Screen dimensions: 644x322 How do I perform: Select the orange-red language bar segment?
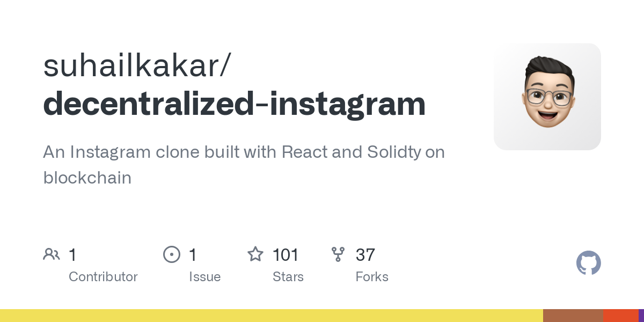(620, 316)
